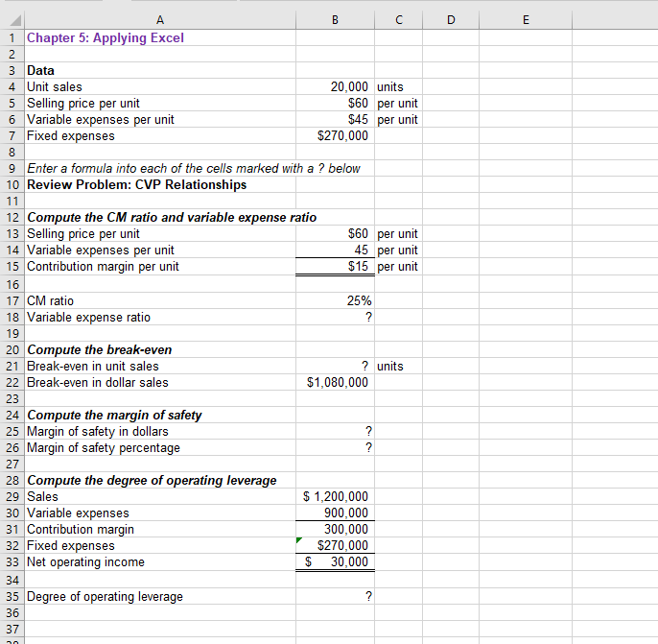Select the '?' cell for Margin of safety percentage
658x644 pixels.
[x=335, y=448]
